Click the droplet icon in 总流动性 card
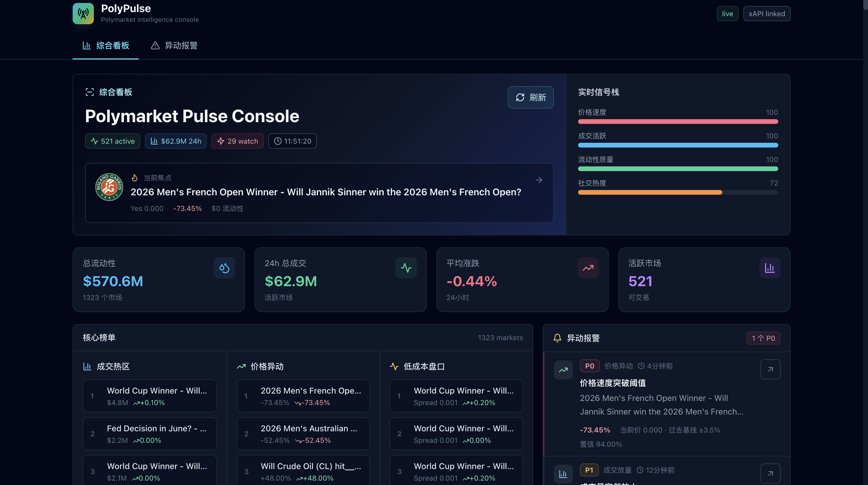Image resolution: width=868 pixels, height=485 pixels. click(x=224, y=268)
